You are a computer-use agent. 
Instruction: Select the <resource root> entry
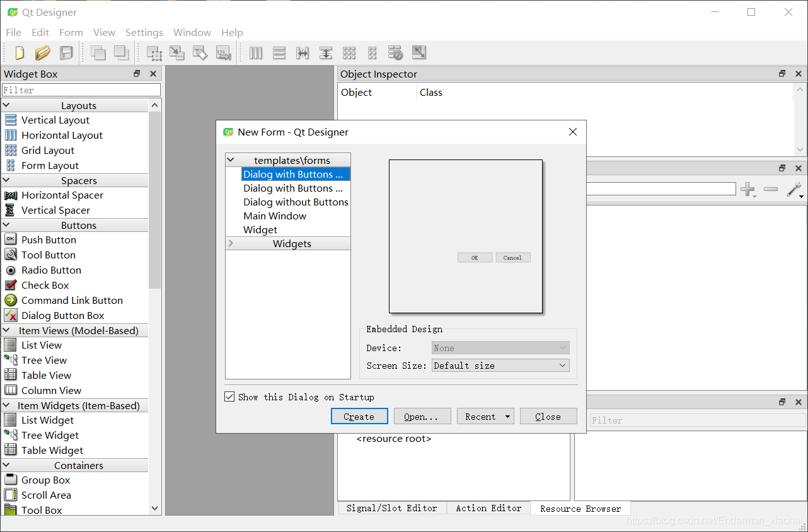[x=394, y=438]
